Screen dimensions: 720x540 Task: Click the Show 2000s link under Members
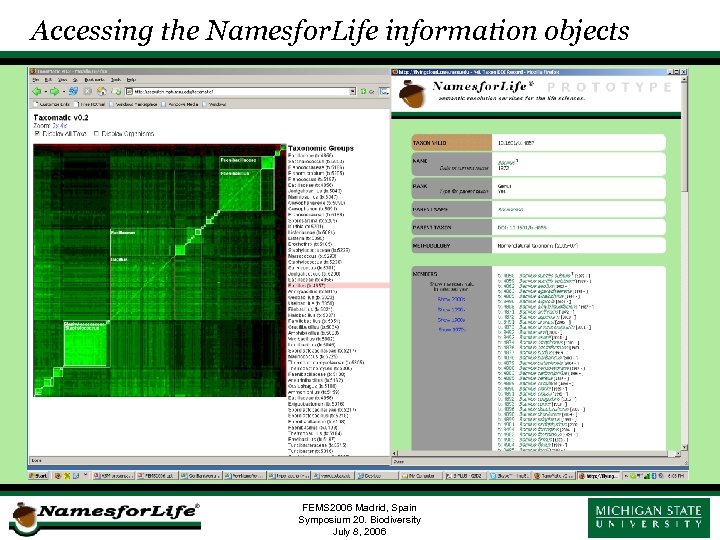tap(451, 299)
